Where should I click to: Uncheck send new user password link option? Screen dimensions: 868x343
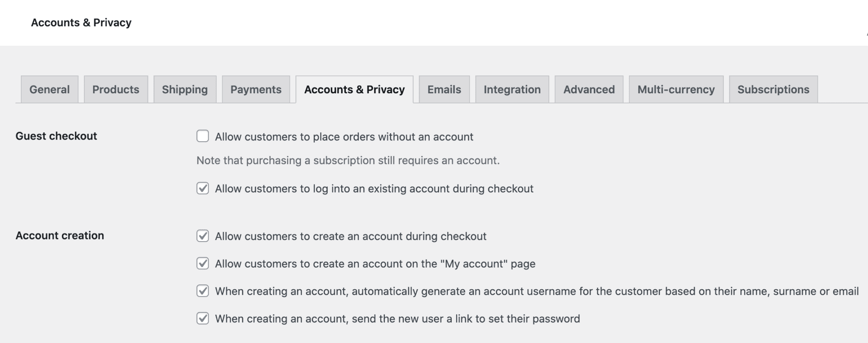(203, 318)
